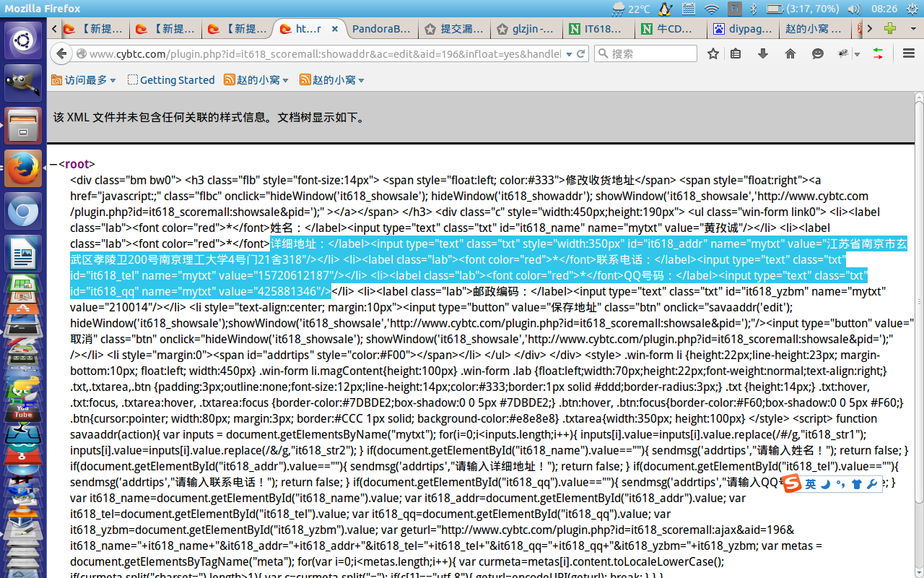Open the downloads arrow icon
Viewport: 924px width, 578px height.
pos(762,53)
